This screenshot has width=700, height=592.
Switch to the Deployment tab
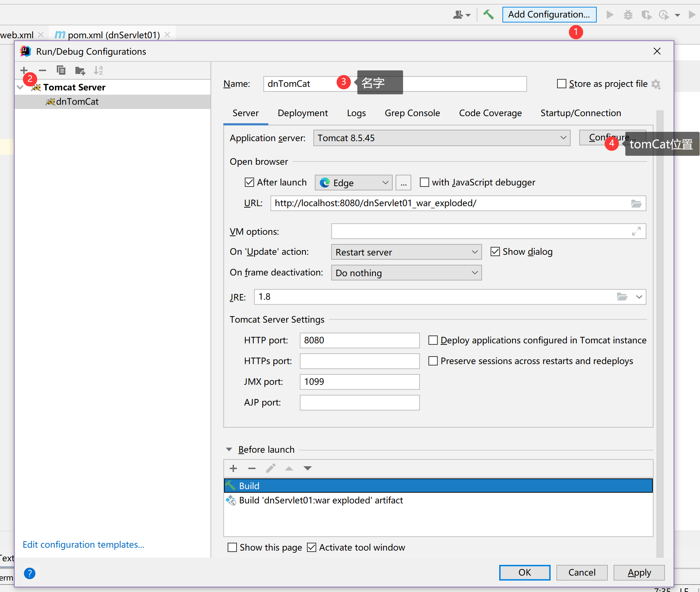pos(302,113)
